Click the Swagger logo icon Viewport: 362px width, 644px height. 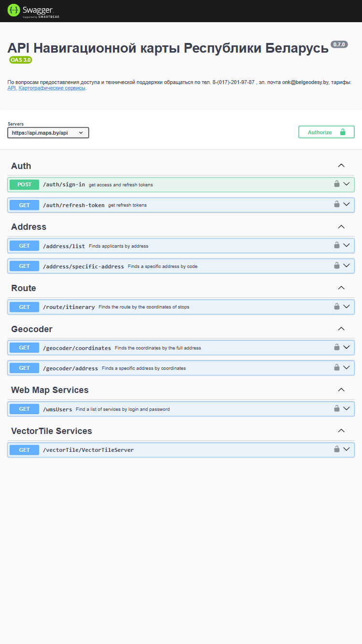(14, 10)
